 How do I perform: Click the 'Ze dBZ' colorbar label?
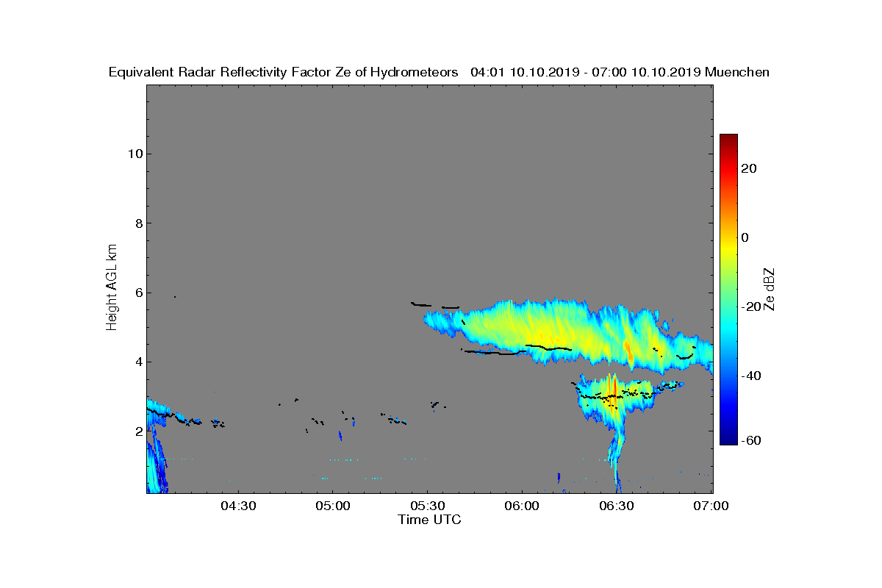point(770,289)
